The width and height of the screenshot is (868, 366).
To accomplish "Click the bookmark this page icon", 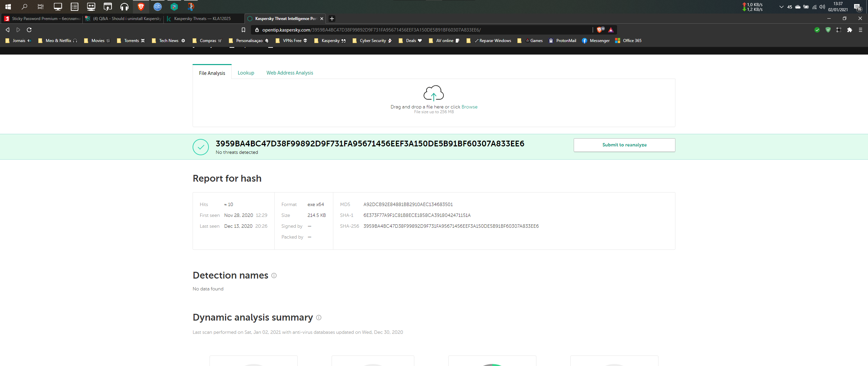I will click(x=243, y=30).
